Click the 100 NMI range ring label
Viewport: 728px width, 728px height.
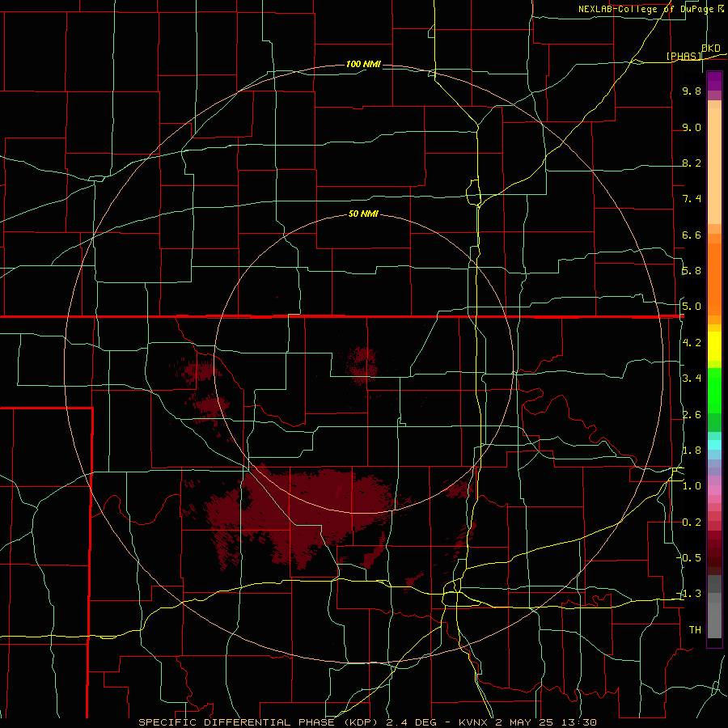[x=363, y=64]
